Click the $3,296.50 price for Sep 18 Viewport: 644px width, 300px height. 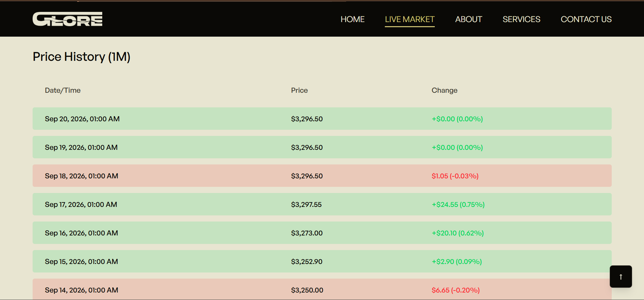[x=307, y=176]
